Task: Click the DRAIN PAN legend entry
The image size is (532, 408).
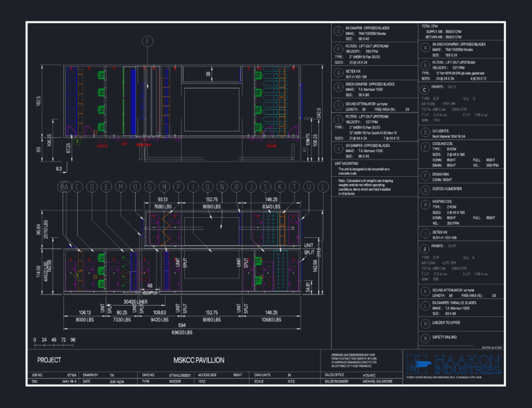Action: tap(440, 174)
